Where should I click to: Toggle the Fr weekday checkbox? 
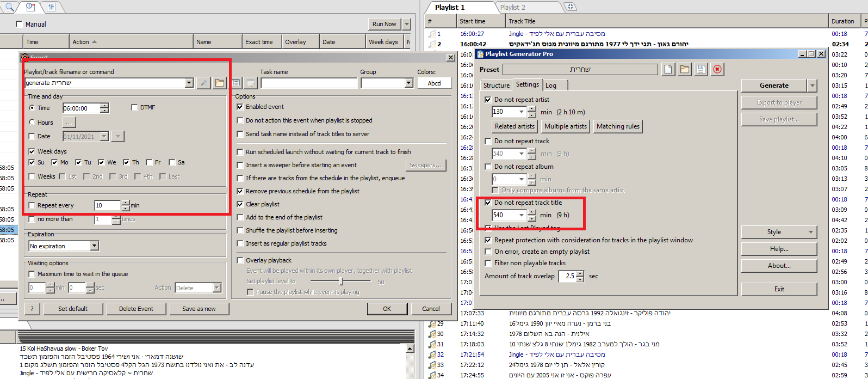(x=150, y=162)
